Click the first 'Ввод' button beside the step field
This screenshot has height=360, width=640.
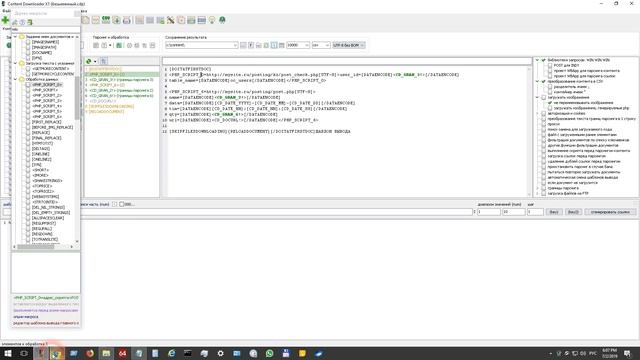click(554, 212)
